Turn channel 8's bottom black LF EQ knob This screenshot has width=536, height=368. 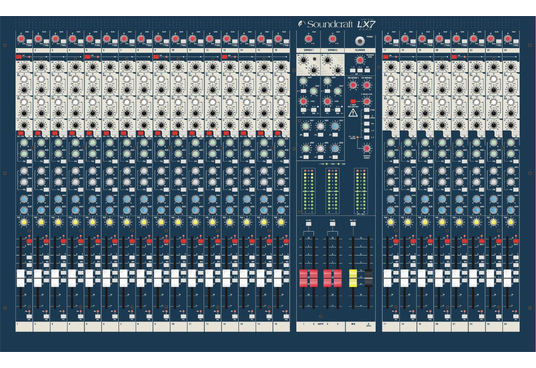click(x=144, y=125)
